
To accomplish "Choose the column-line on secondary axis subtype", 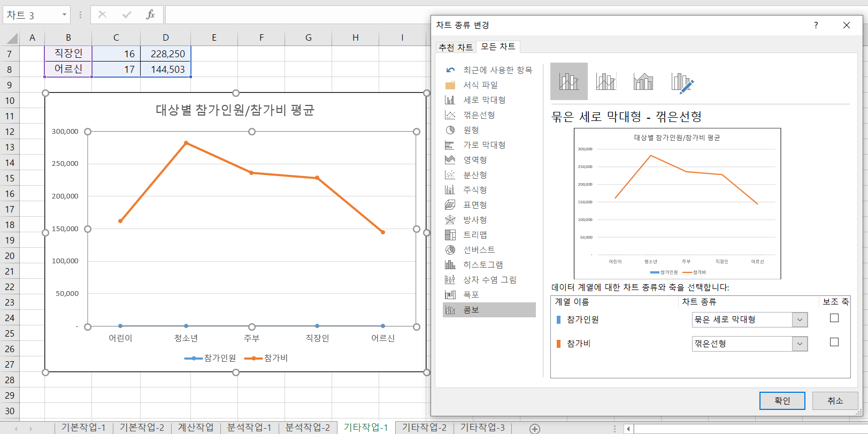I will (606, 81).
